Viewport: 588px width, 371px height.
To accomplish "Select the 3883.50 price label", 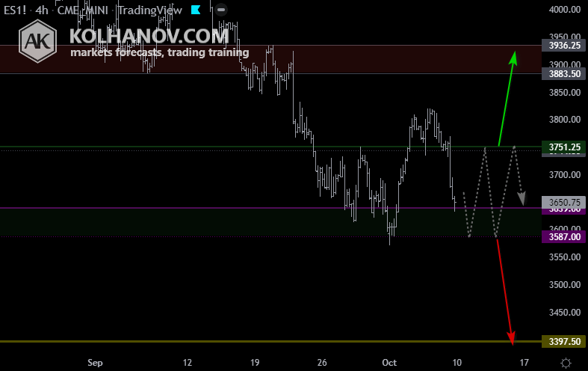I will pos(564,73).
